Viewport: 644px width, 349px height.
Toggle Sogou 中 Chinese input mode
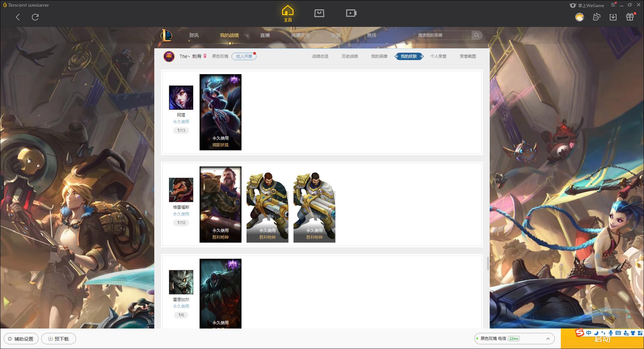[x=589, y=333]
